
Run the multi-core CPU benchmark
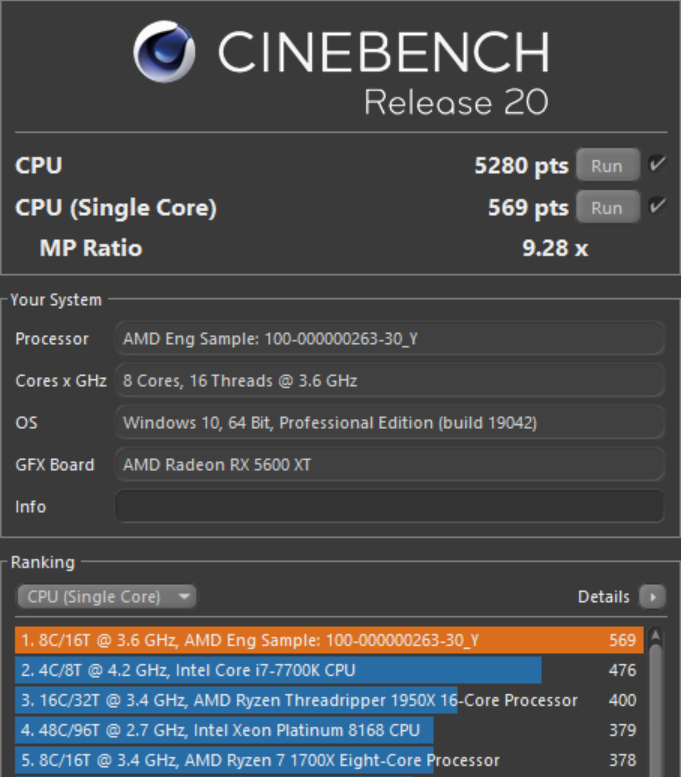[x=607, y=166]
